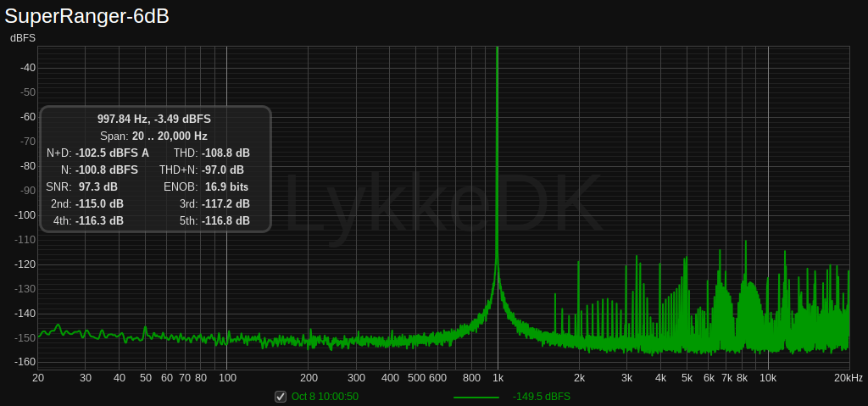Click the green trace line sample in legend
The height and width of the screenshot is (406, 868).
[476, 398]
